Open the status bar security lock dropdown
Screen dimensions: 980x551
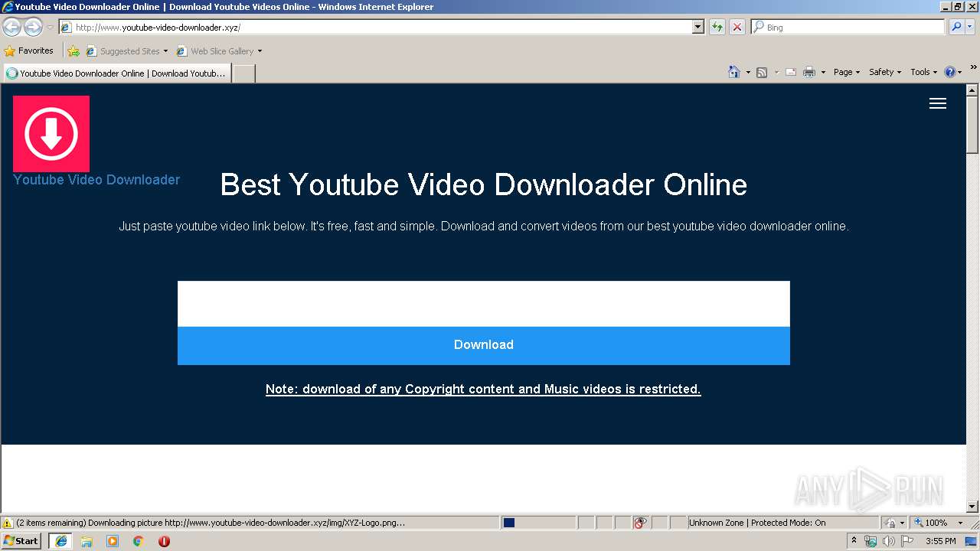(x=894, y=523)
